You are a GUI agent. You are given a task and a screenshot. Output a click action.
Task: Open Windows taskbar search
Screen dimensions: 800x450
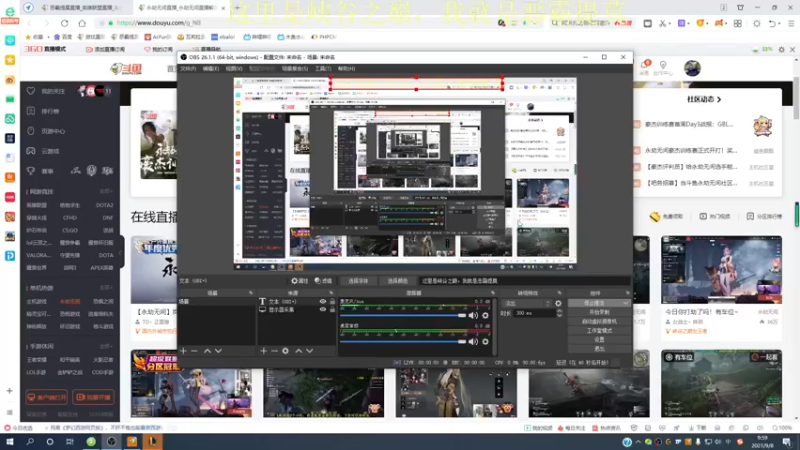click(x=30, y=442)
